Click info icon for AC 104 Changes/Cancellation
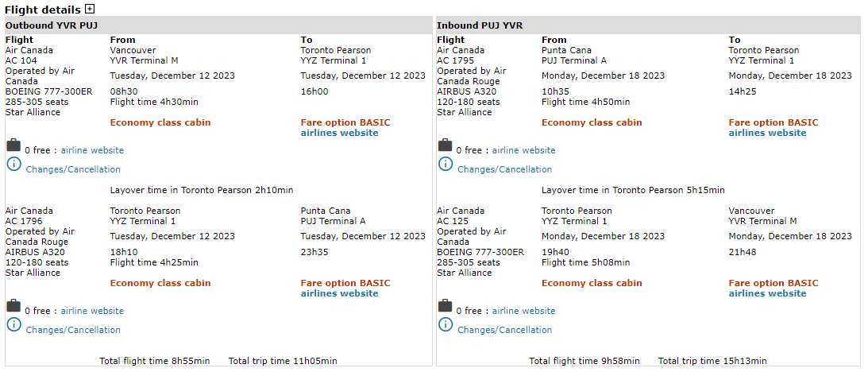The image size is (868, 372). 14,164
